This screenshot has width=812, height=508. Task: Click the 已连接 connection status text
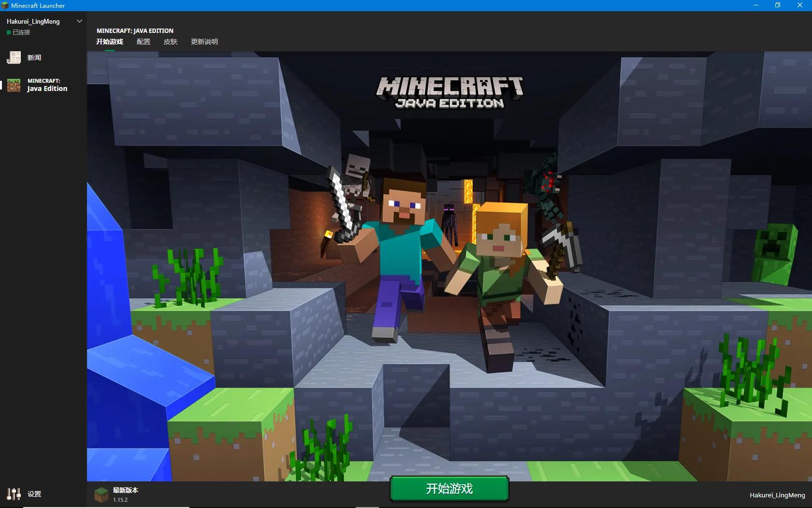click(21, 32)
